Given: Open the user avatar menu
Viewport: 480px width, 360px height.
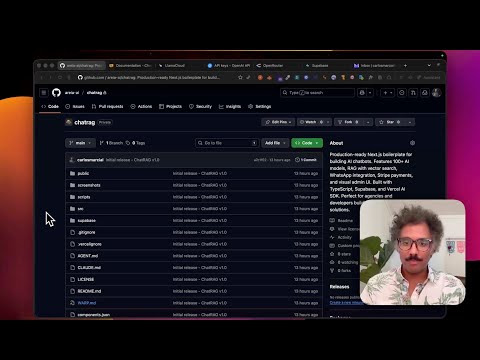Looking at the screenshot, I should (x=436, y=93).
